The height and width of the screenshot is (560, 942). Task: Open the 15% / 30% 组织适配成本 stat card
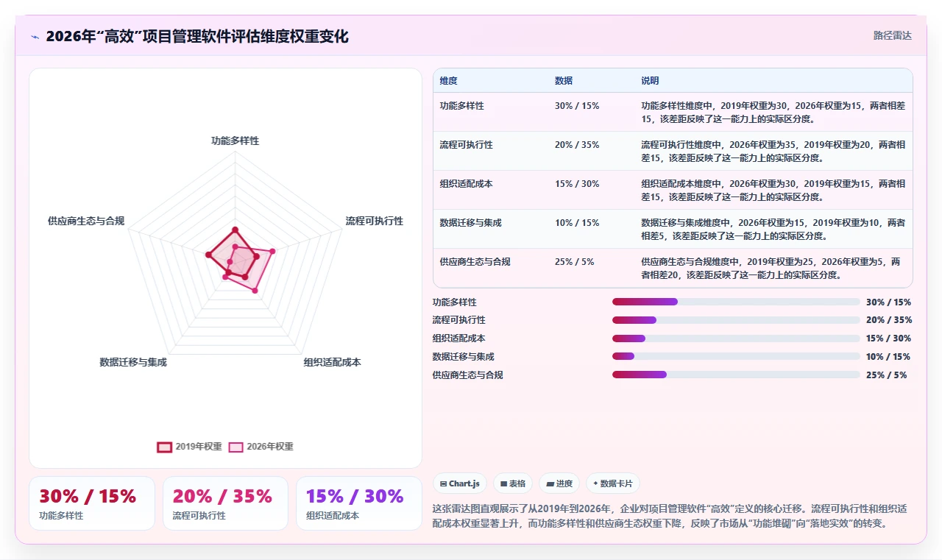[358, 503]
